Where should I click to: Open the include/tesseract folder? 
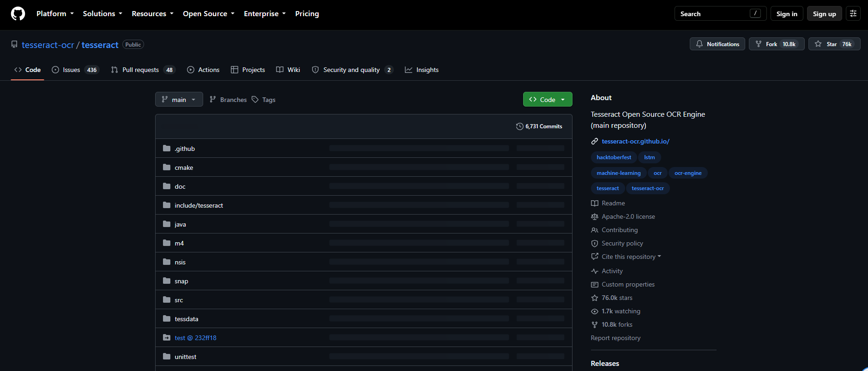pyautogui.click(x=199, y=205)
